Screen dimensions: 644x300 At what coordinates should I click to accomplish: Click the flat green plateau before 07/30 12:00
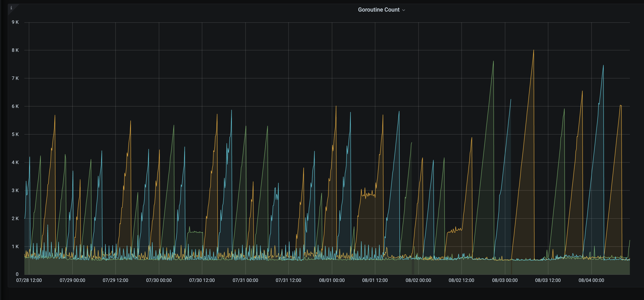click(195, 232)
